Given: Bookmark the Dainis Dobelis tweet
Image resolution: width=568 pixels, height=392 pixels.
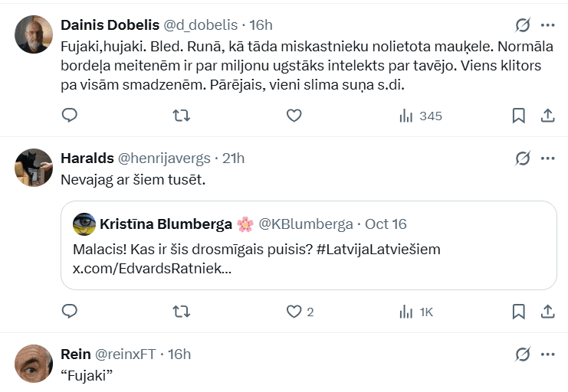Looking at the screenshot, I should (x=518, y=116).
